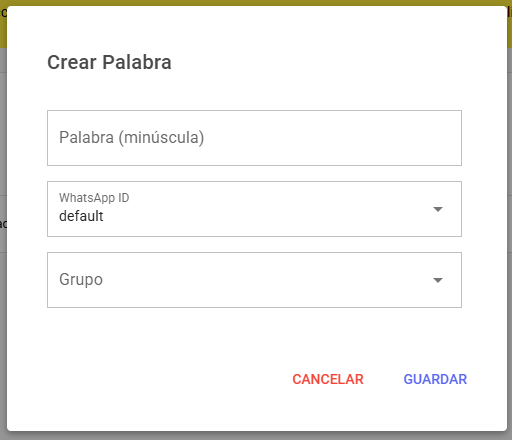Click the "Crear Palabra" dialog title
Viewport: 512px width, 440px height.
[x=109, y=62]
